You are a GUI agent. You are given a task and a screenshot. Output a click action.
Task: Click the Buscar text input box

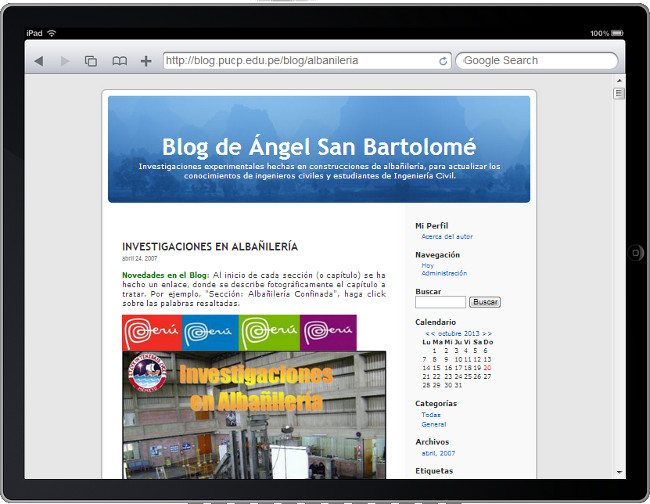[x=440, y=302]
